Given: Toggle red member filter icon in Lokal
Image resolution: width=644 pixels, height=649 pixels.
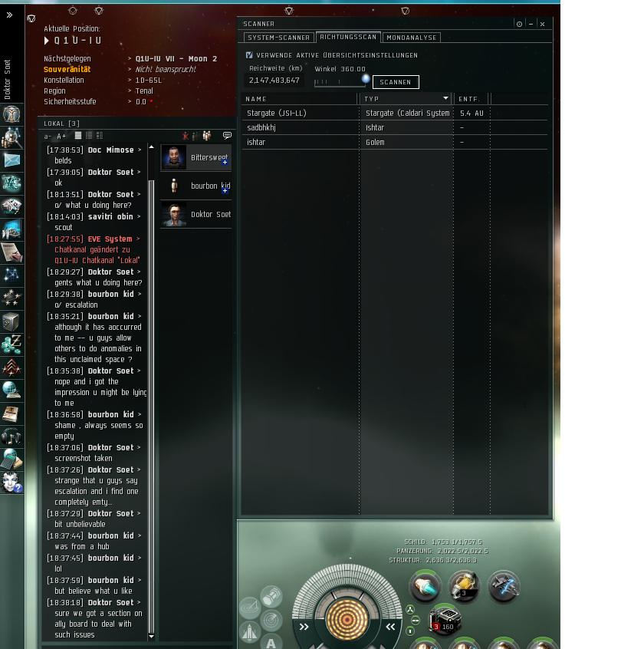Looking at the screenshot, I should point(186,135).
